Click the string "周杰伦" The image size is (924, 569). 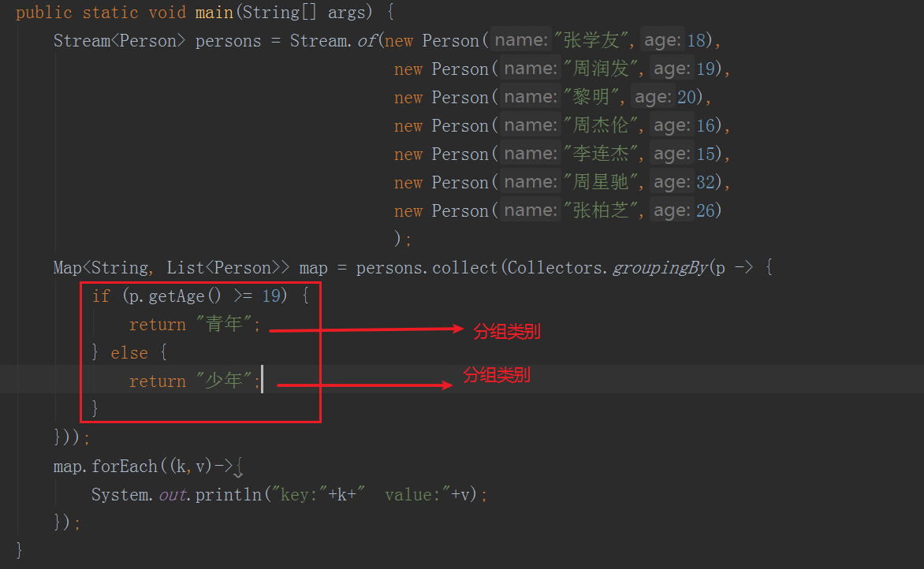pyautogui.click(x=600, y=125)
